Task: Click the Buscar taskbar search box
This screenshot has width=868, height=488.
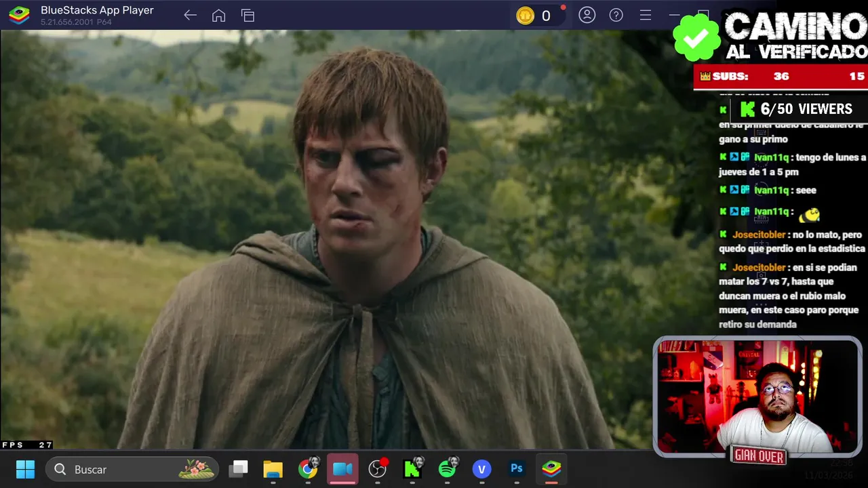Action: (x=132, y=469)
